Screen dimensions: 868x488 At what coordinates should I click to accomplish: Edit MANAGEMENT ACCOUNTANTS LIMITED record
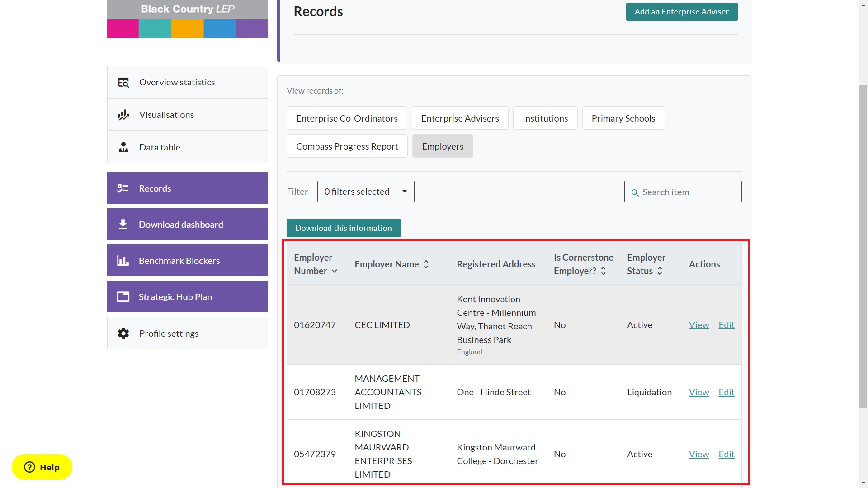[x=726, y=392]
